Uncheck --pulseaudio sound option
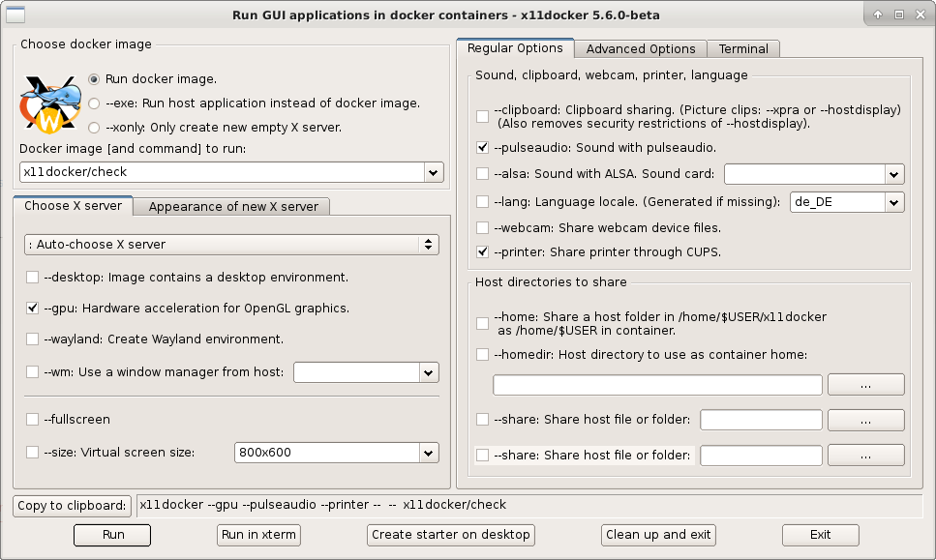The height and width of the screenshot is (560, 936). [x=482, y=147]
